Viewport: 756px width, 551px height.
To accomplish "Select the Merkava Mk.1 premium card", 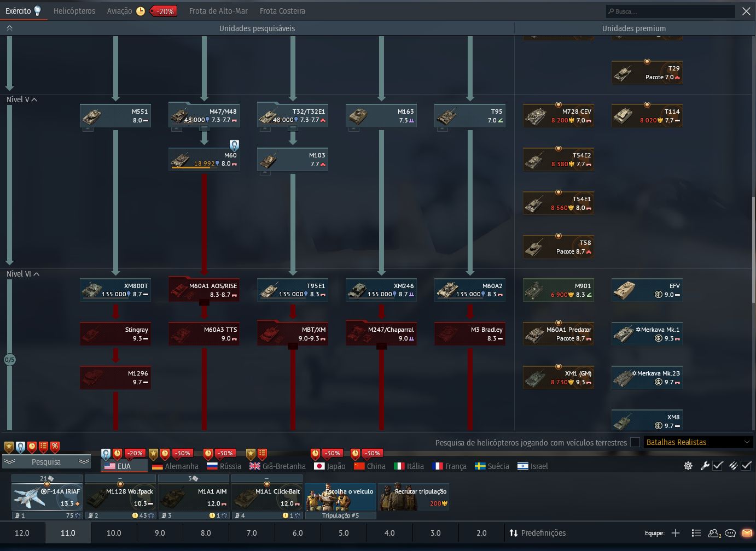I will (647, 334).
